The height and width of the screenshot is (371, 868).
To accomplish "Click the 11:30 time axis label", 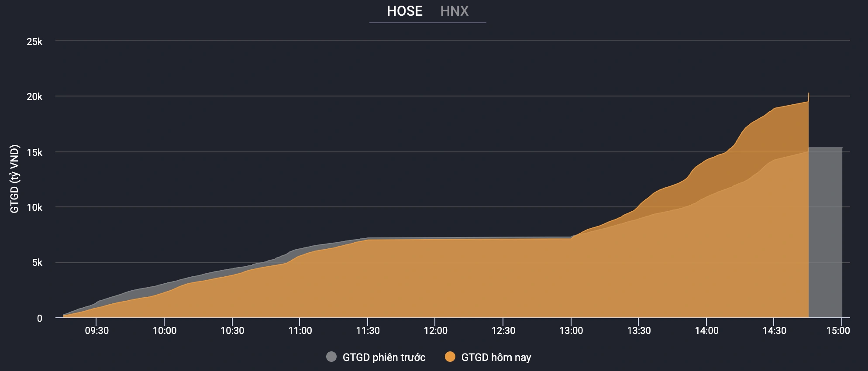I will (x=368, y=330).
